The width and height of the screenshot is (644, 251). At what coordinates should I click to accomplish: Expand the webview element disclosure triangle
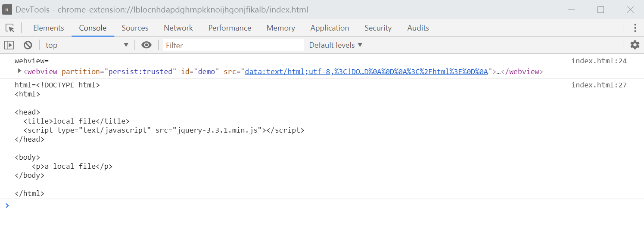(19, 71)
